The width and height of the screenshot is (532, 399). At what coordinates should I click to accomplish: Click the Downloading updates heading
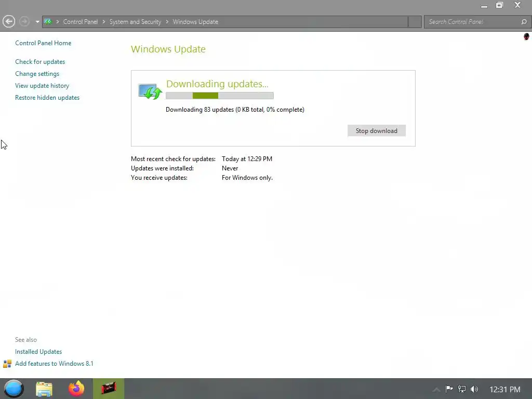[217, 84]
